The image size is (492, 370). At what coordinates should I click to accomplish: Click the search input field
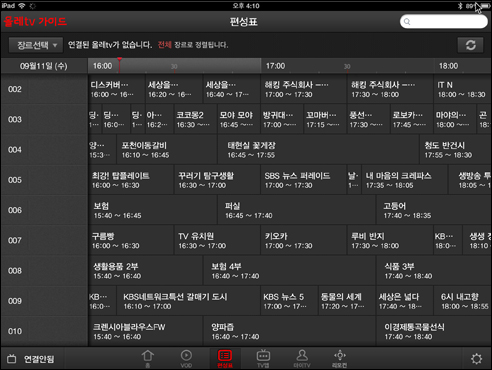444,22
